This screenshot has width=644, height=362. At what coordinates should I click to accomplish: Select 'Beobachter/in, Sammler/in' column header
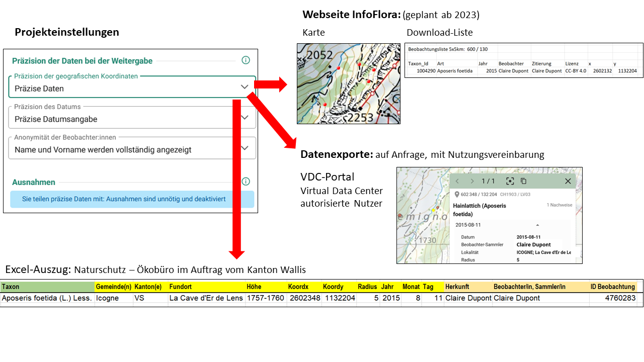tap(540, 287)
